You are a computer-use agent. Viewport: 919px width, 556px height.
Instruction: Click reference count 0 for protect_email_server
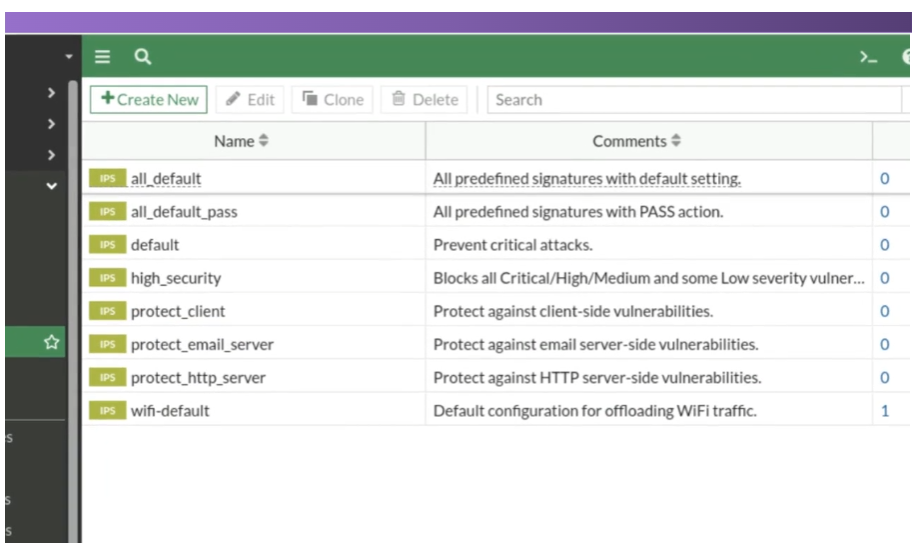click(885, 344)
